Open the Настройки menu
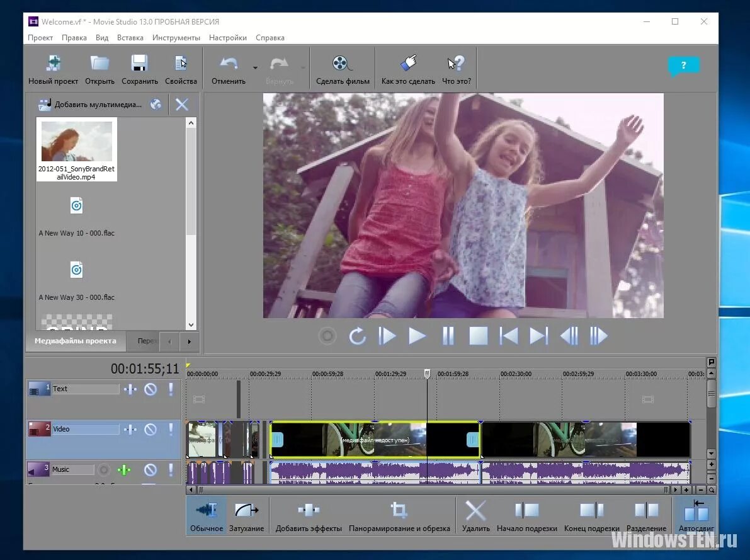This screenshot has width=750, height=560. 228,38
